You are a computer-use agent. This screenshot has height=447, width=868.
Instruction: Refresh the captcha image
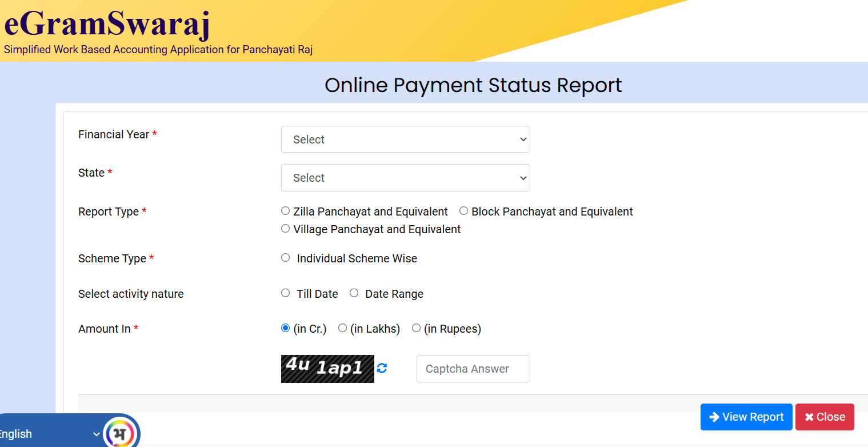pos(382,368)
